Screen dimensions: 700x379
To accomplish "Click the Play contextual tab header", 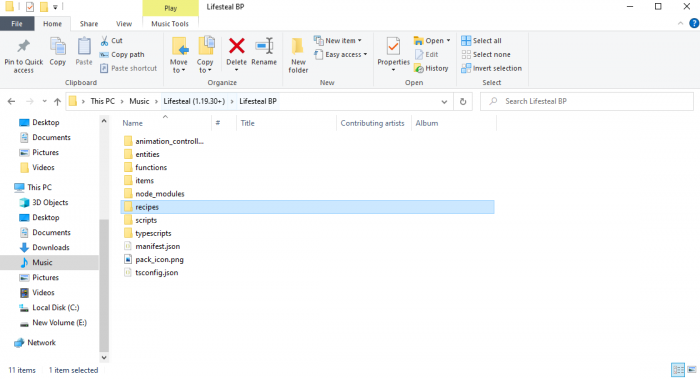I will click(x=171, y=8).
